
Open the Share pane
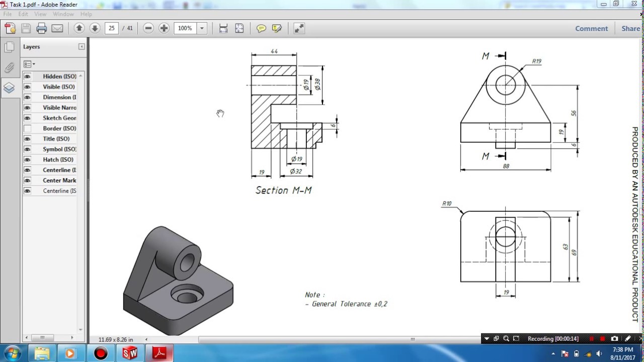tap(630, 29)
